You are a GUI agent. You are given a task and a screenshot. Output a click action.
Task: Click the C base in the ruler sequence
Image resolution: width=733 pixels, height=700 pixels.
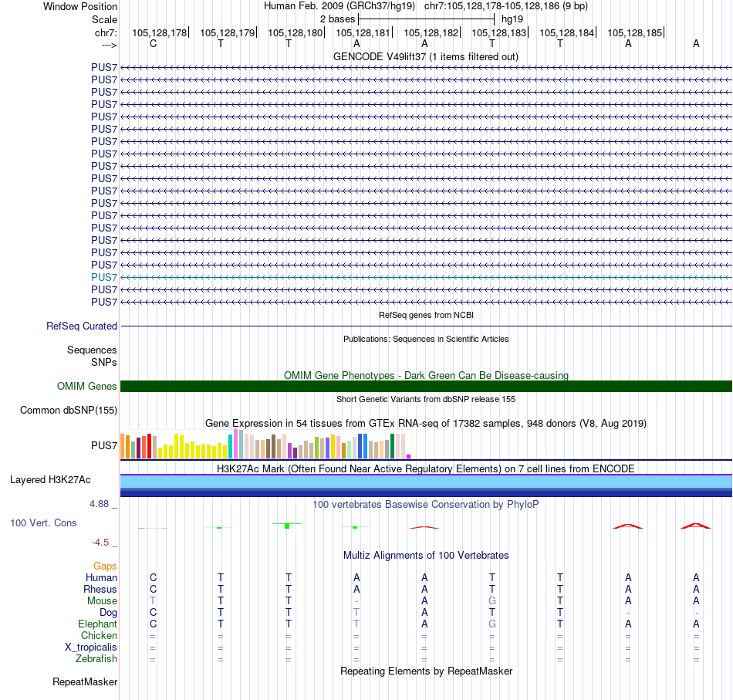[x=153, y=43]
